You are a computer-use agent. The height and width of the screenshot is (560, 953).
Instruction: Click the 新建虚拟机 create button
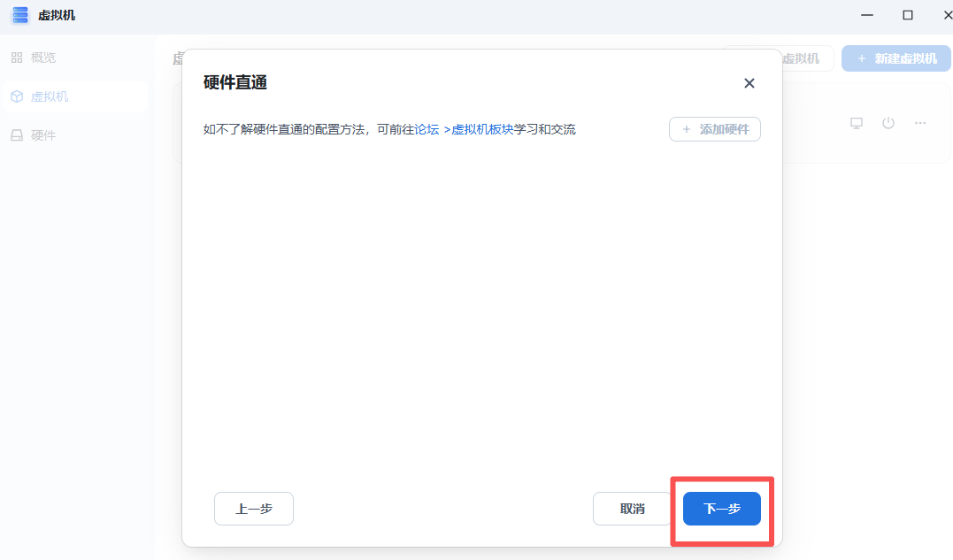click(x=895, y=58)
